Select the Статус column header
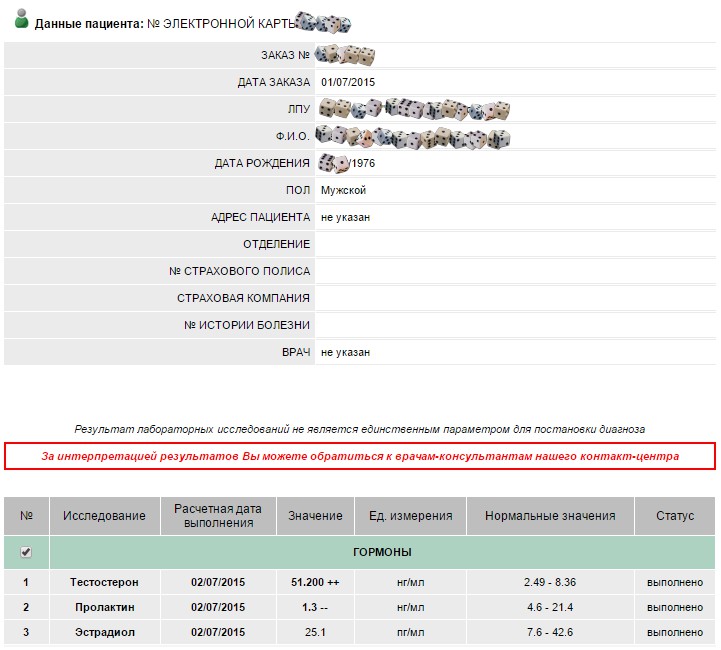721x650 pixels. pyautogui.click(x=674, y=516)
